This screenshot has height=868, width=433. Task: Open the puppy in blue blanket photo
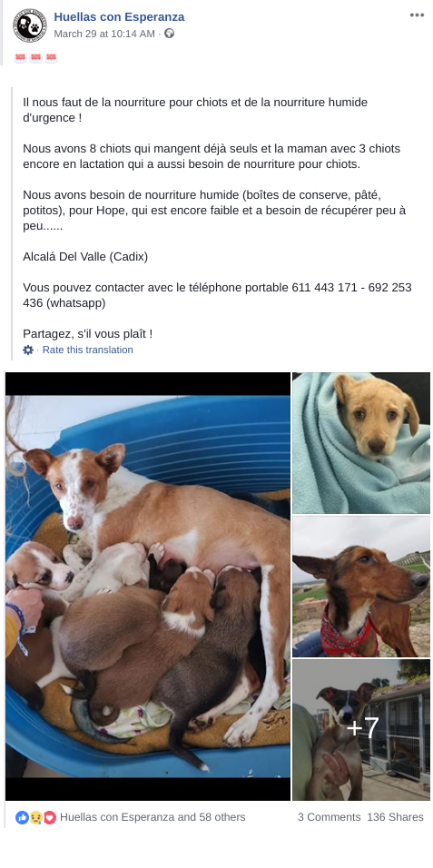(x=361, y=443)
